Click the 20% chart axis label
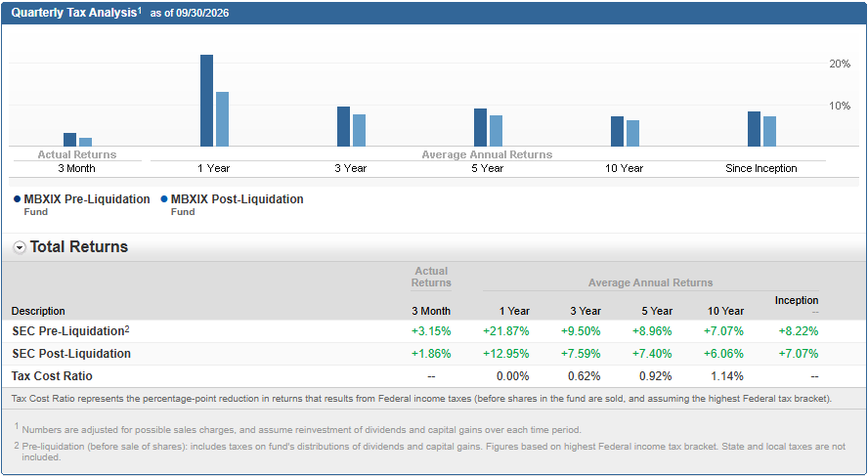Image resolution: width=868 pixels, height=476 pixels. click(840, 65)
